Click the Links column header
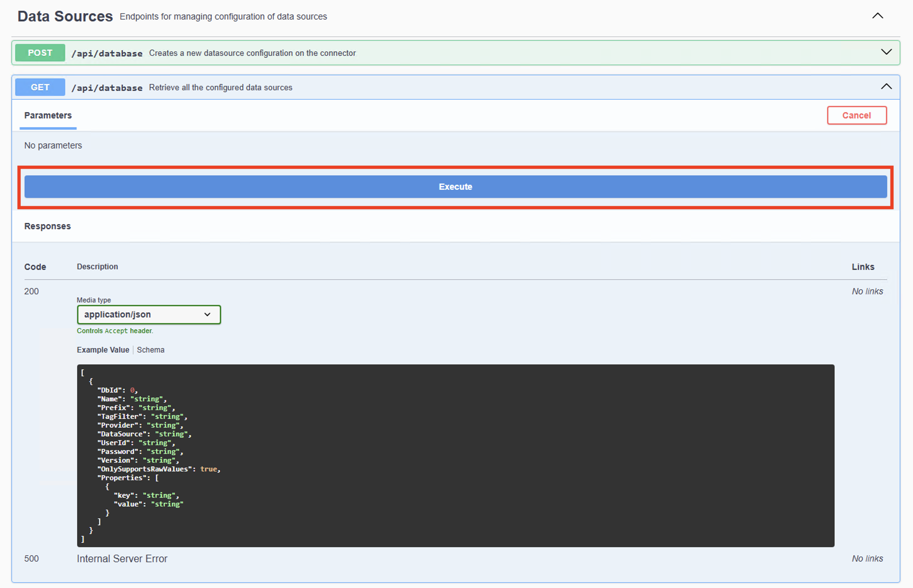 863,267
